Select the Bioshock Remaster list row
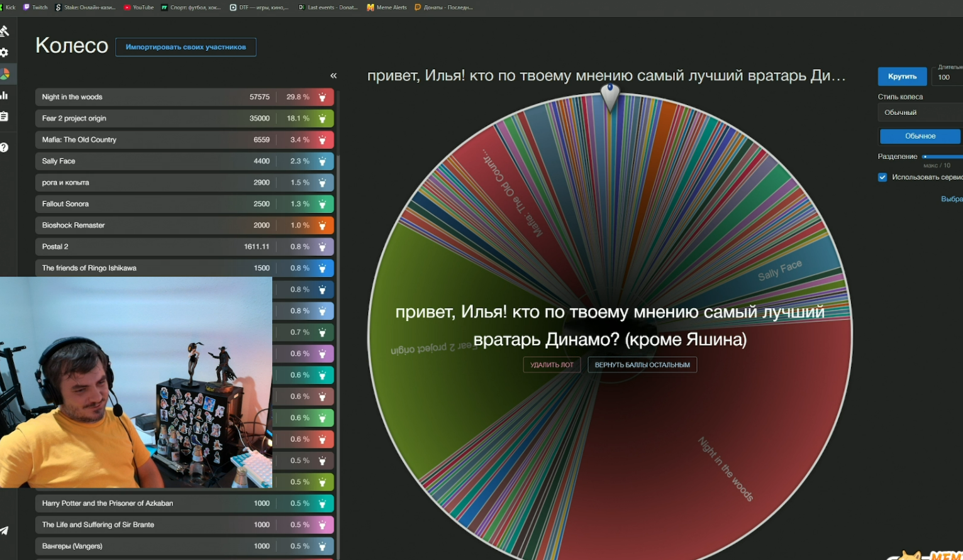The image size is (963, 560). [x=184, y=225]
